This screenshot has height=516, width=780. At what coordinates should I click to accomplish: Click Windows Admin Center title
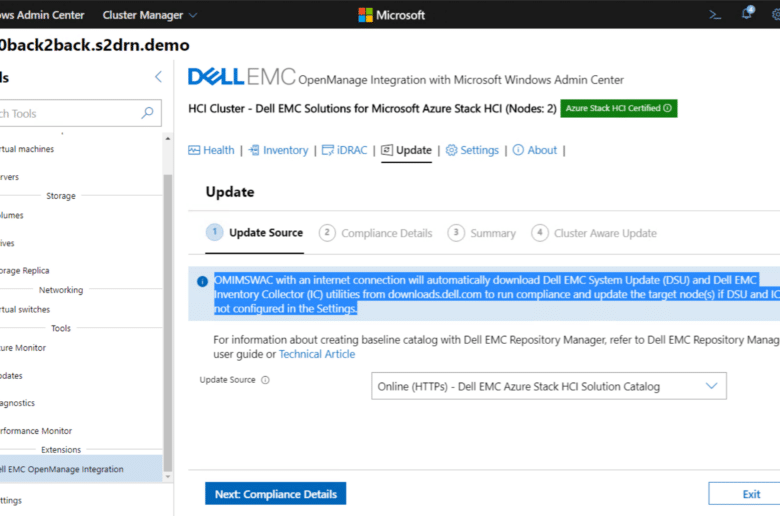pos(42,15)
